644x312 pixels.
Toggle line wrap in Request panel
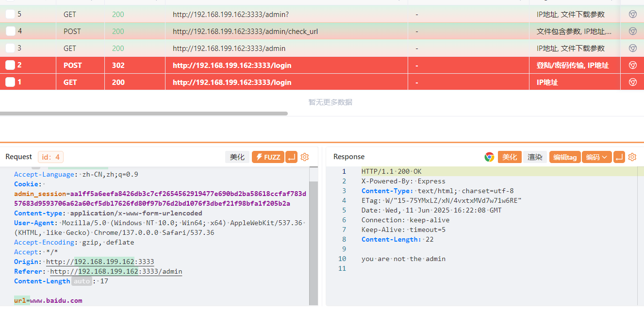(x=291, y=157)
